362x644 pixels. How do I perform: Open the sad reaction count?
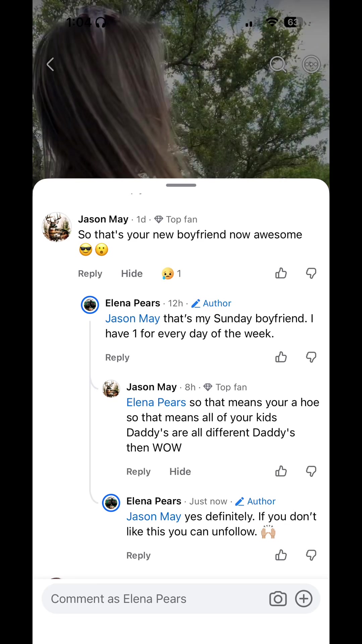point(171,274)
